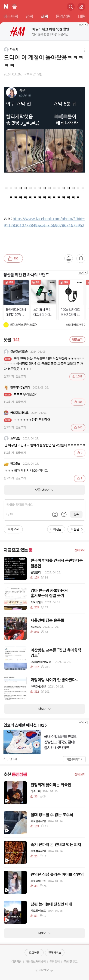
Task: Expand the trending posts 더보기 button
Action: coord(44,709)
